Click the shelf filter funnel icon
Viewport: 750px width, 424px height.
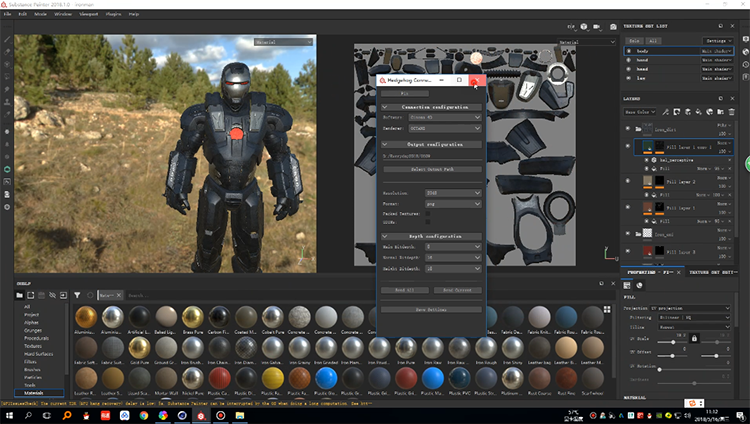[x=77, y=295]
